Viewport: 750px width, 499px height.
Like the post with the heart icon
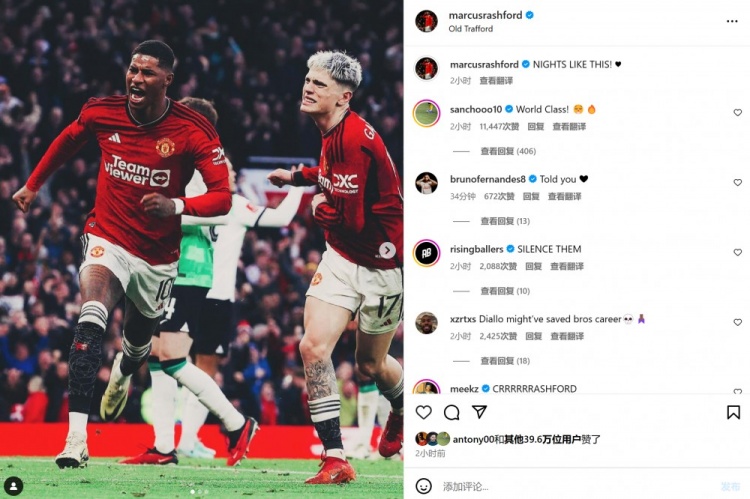[x=423, y=412]
